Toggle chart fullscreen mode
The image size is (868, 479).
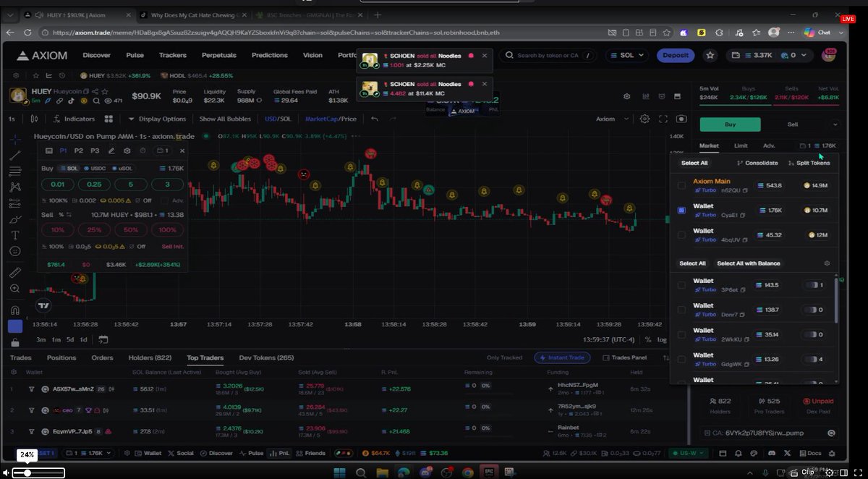point(663,119)
